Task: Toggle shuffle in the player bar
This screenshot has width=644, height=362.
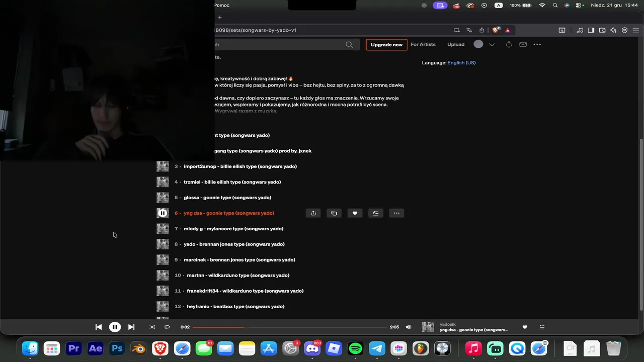Action: click(x=152, y=327)
